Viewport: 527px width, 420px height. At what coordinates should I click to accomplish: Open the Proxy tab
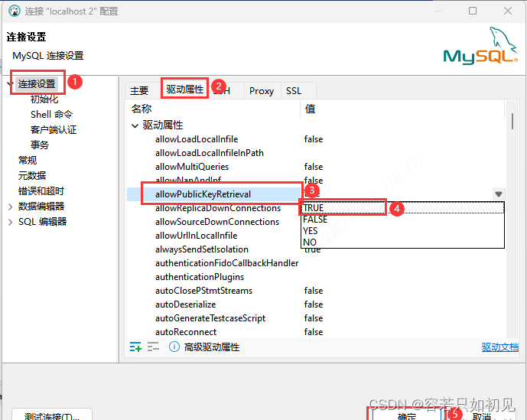pyautogui.click(x=262, y=91)
